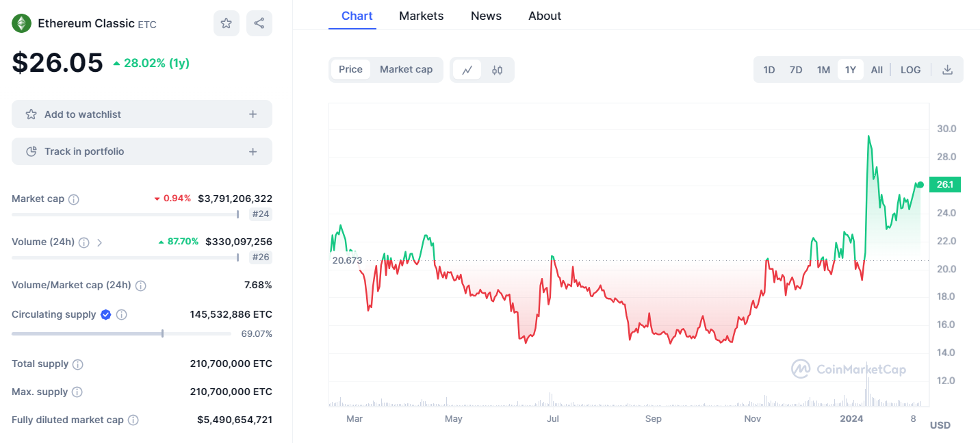Image resolution: width=980 pixels, height=443 pixels.
Task: Click the Max. supply info icon
Action: click(x=77, y=392)
